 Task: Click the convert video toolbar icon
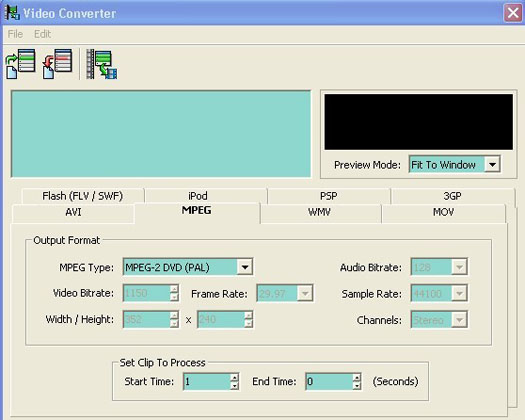(x=101, y=64)
